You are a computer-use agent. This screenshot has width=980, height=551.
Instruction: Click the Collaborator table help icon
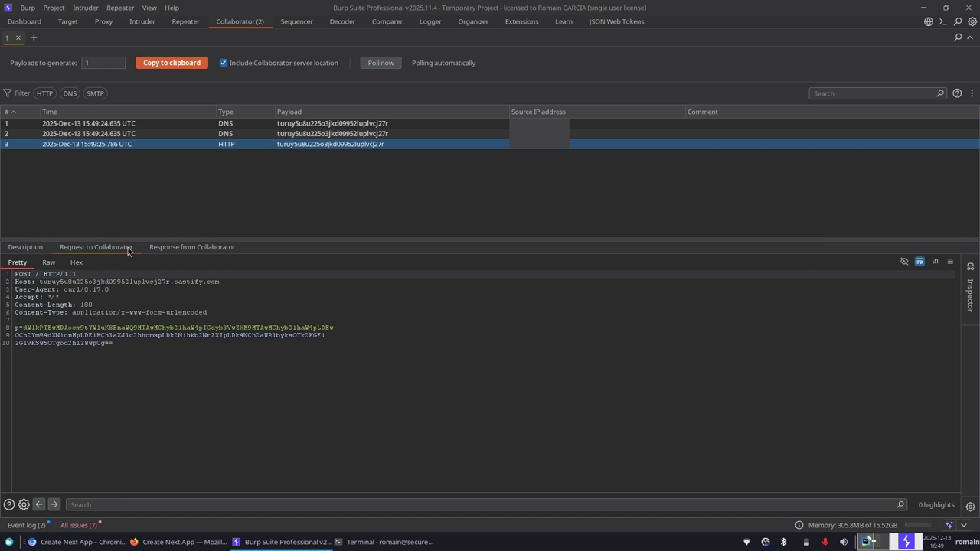(x=957, y=93)
